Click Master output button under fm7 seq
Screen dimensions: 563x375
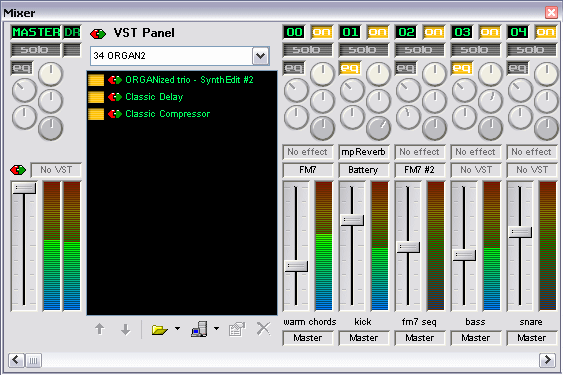420,338
